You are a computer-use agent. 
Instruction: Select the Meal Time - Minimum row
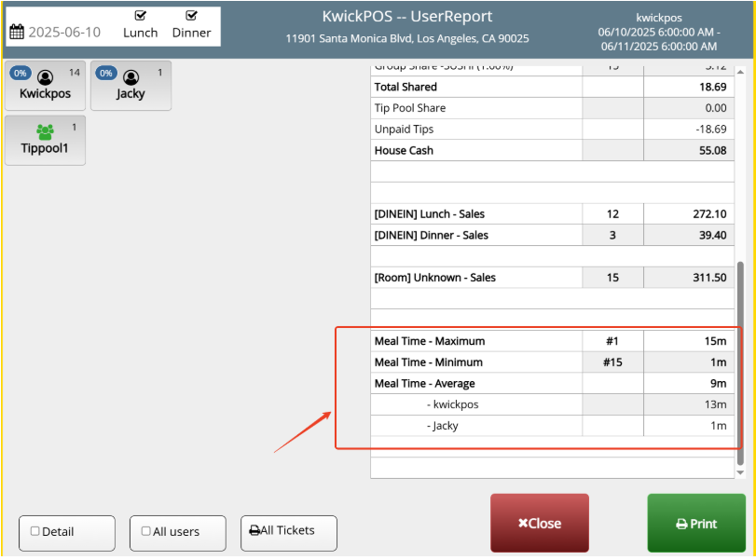(553, 362)
